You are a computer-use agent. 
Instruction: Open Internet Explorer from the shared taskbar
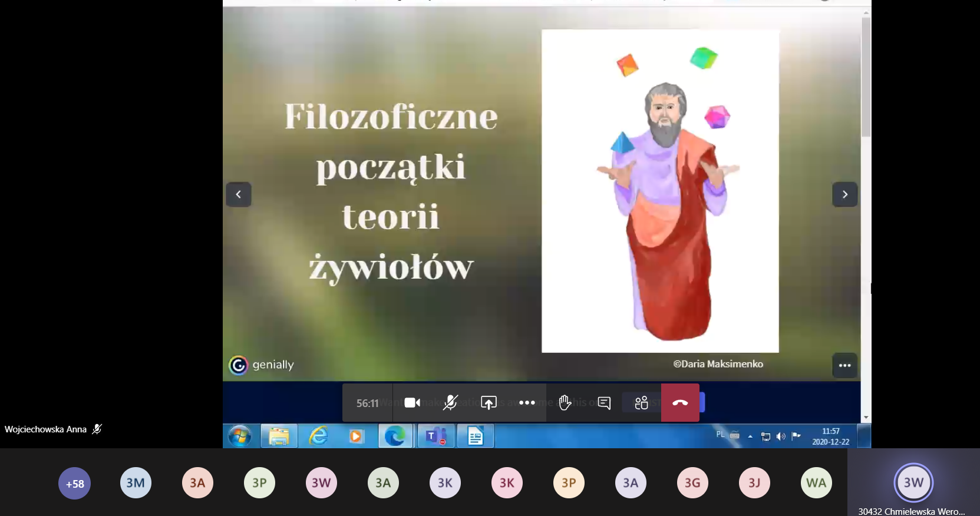(x=318, y=436)
